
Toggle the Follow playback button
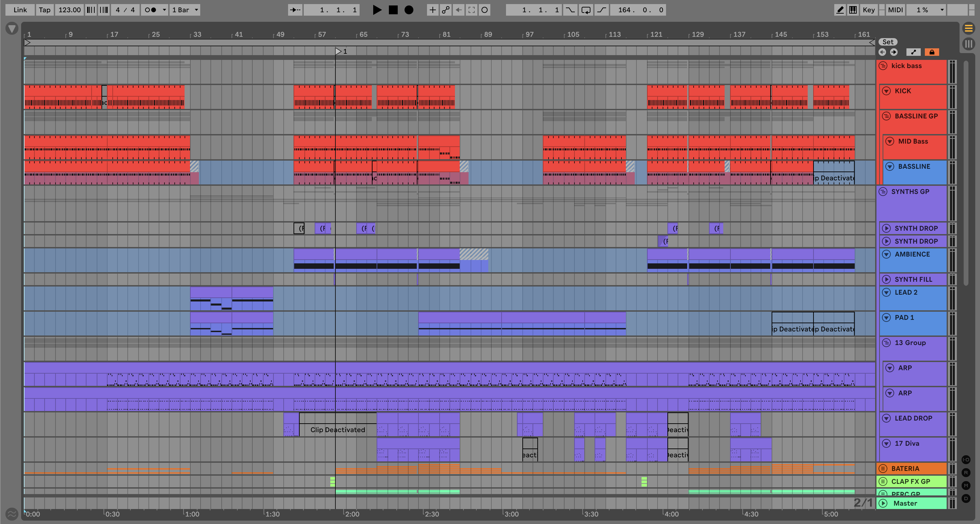point(295,10)
